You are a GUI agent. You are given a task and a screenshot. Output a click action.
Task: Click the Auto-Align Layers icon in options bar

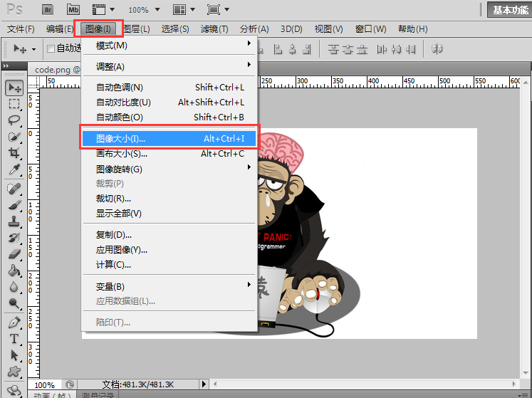[x=437, y=49]
